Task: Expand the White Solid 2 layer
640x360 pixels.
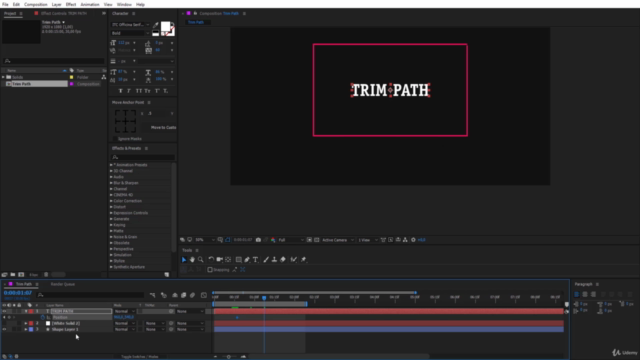Action: (26, 323)
